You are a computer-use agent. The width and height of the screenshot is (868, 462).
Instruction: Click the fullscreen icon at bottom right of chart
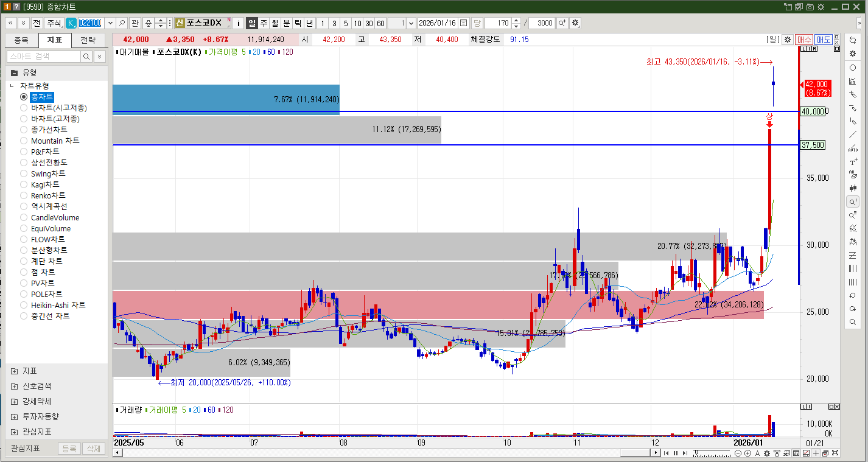click(x=835, y=453)
